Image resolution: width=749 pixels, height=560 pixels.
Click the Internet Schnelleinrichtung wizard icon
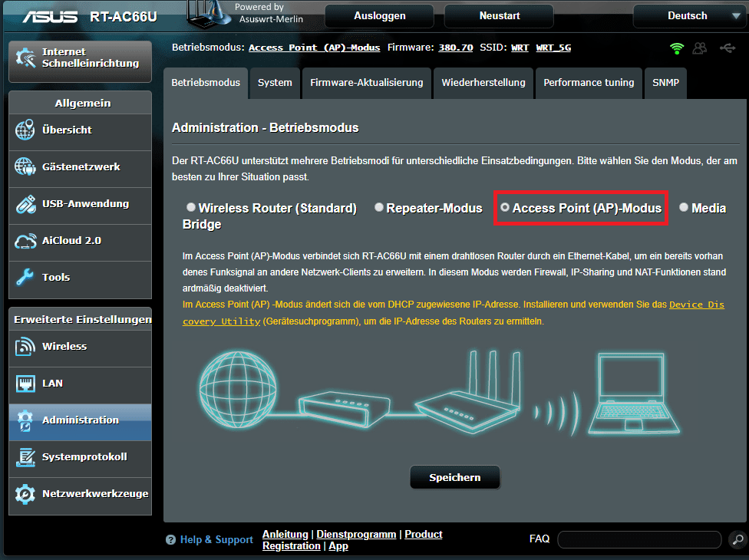click(x=26, y=58)
